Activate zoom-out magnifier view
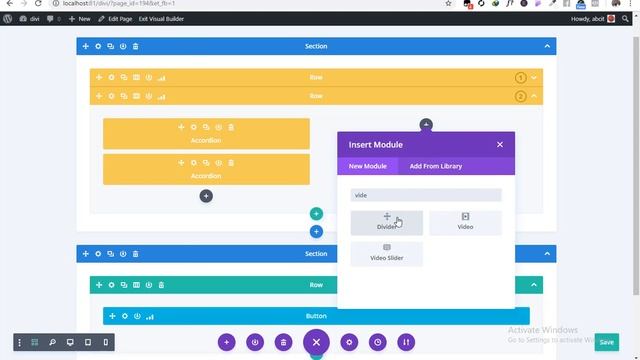Viewport: 640px width, 360px height. pos(52,342)
